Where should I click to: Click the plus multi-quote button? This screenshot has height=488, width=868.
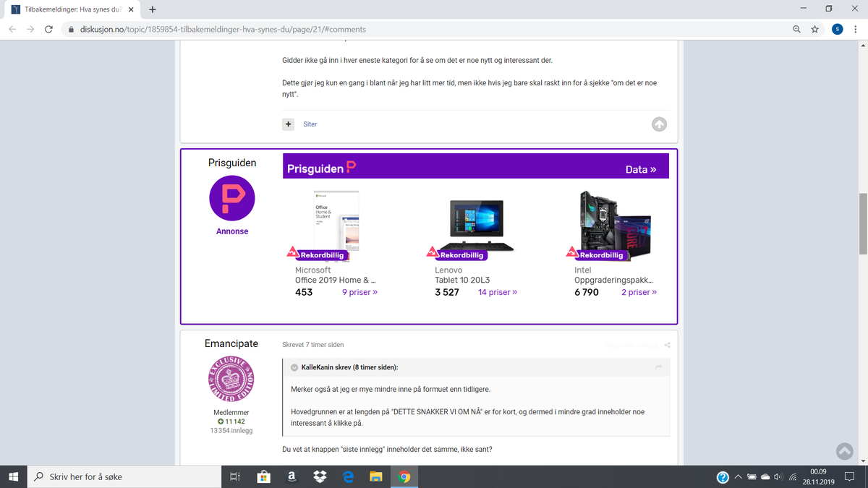[x=288, y=124]
